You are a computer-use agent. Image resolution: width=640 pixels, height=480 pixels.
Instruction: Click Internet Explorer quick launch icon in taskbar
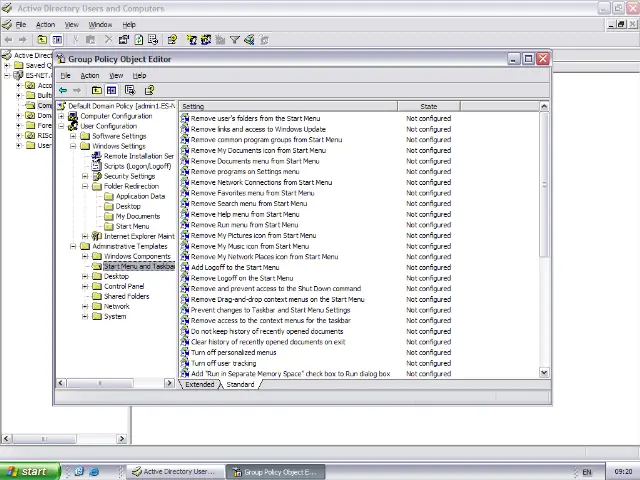point(94,471)
